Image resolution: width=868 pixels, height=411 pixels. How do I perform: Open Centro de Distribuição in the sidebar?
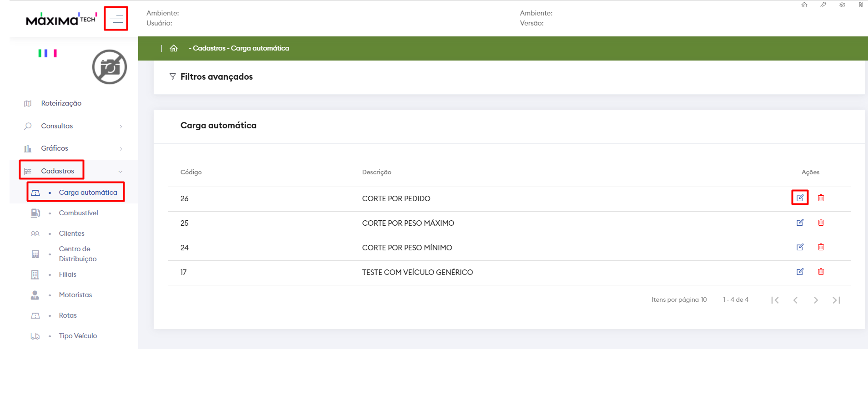coord(78,254)
